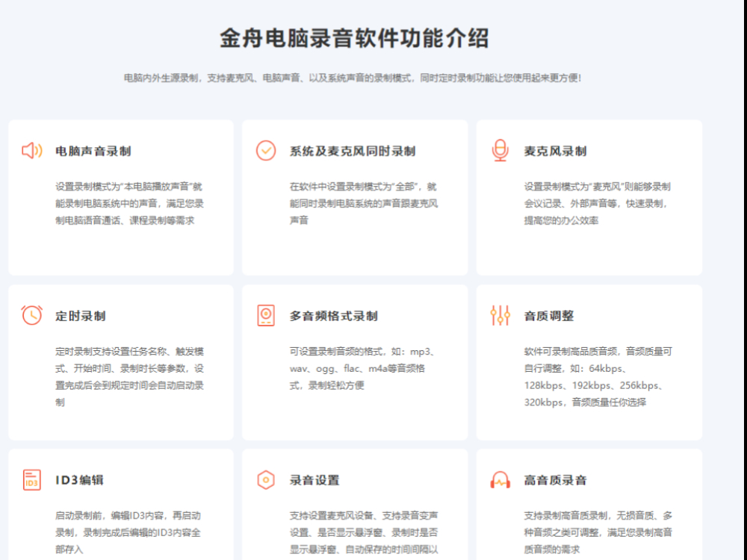
Task: Click the 音质调整 heading
Action: pyautogui.click(x=549, y=316)
